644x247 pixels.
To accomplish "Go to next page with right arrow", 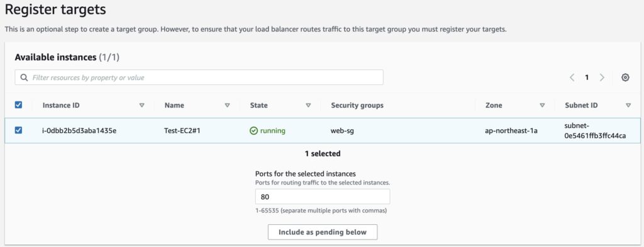I will 602,78.
